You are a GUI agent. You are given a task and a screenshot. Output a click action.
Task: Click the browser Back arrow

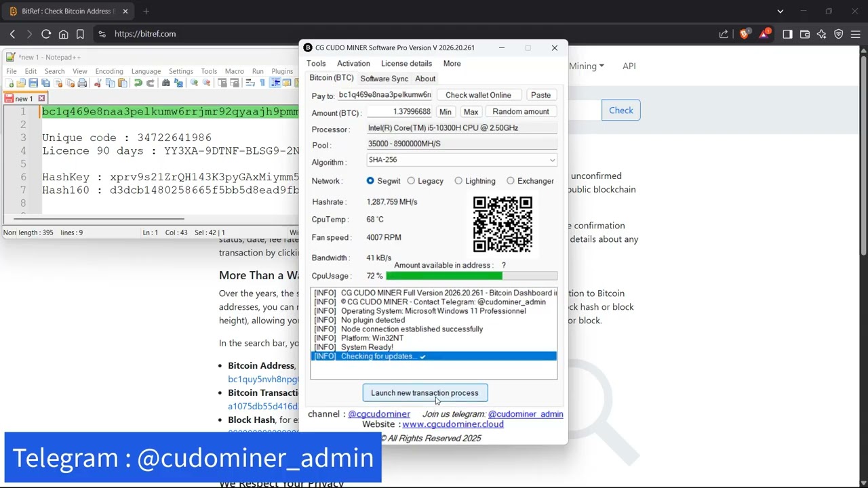coord(12,34)
